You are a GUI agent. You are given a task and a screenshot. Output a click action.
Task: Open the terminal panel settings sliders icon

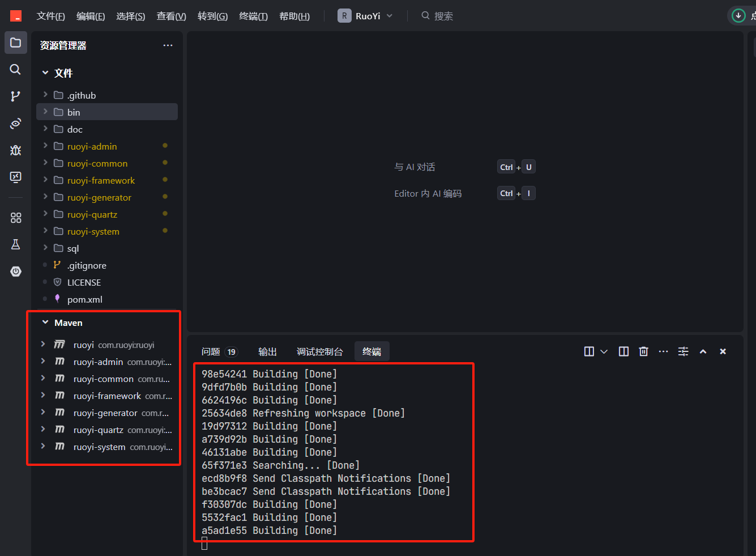684,351
